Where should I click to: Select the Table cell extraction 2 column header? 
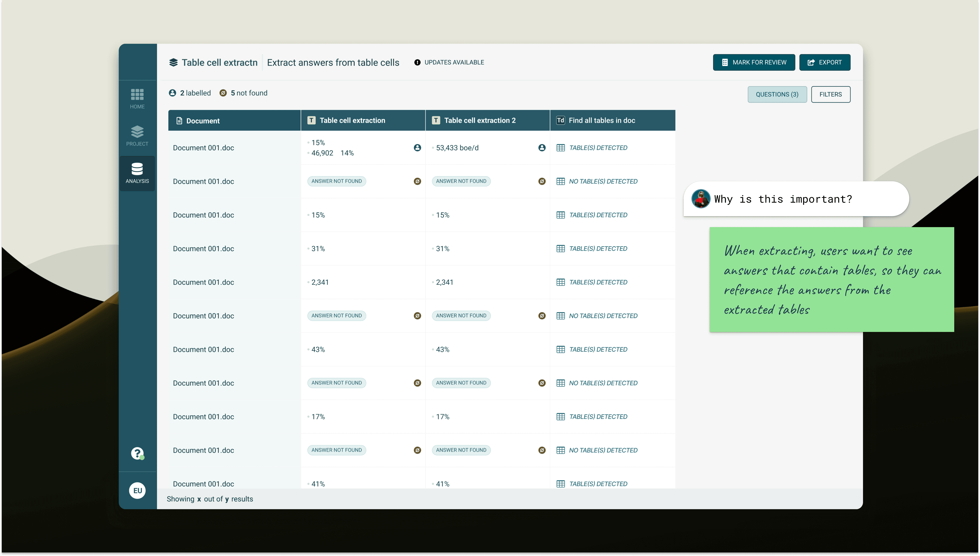[487, 121]
